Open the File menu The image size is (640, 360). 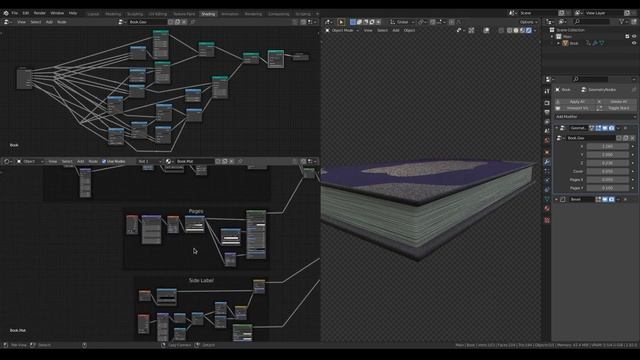click(x=15, y=13)
